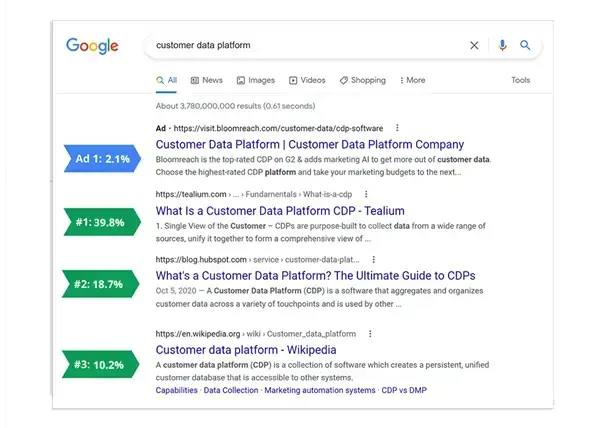Open three-dot menu beside HubSpot URL

[374, 259]
